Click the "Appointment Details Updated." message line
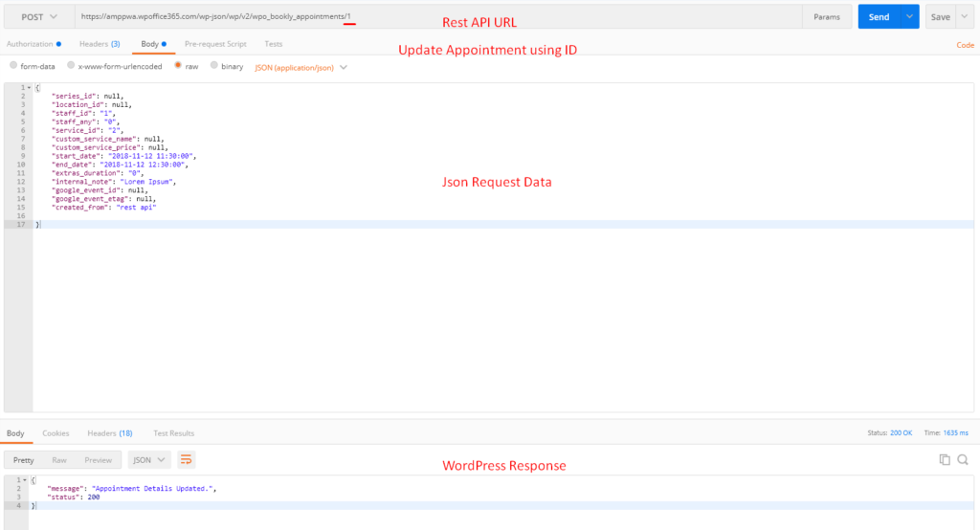Image resolution: width=980 pixels, height=530 pixels. [x=132, y=489]
